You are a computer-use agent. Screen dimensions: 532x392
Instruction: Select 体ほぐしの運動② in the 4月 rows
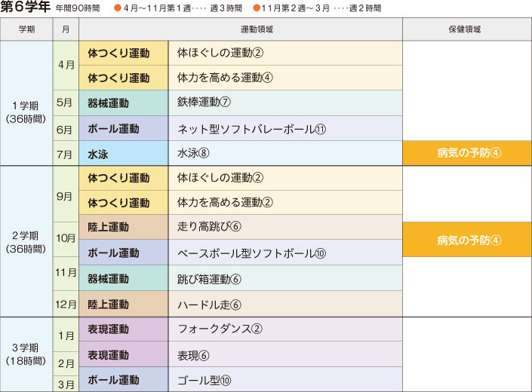pos(285,54)
